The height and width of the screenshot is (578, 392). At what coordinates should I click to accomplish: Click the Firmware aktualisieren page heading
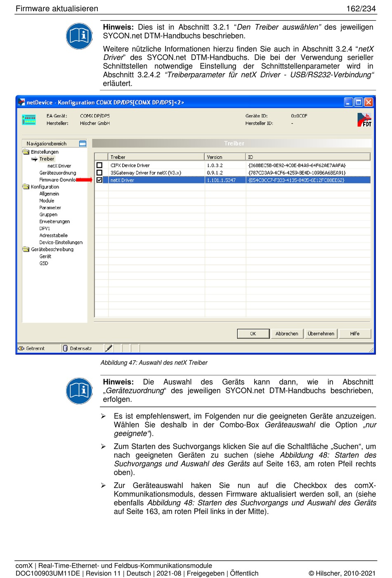(57, 8)
